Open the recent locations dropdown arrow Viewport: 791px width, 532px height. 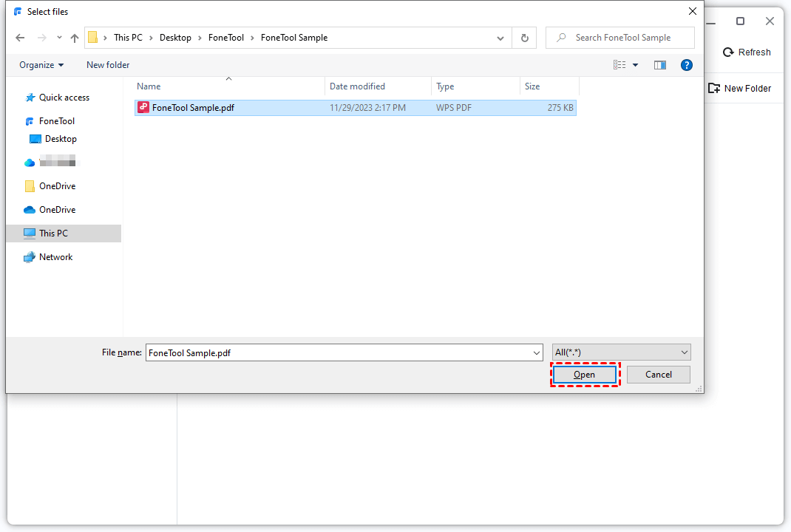coord(59,38)
